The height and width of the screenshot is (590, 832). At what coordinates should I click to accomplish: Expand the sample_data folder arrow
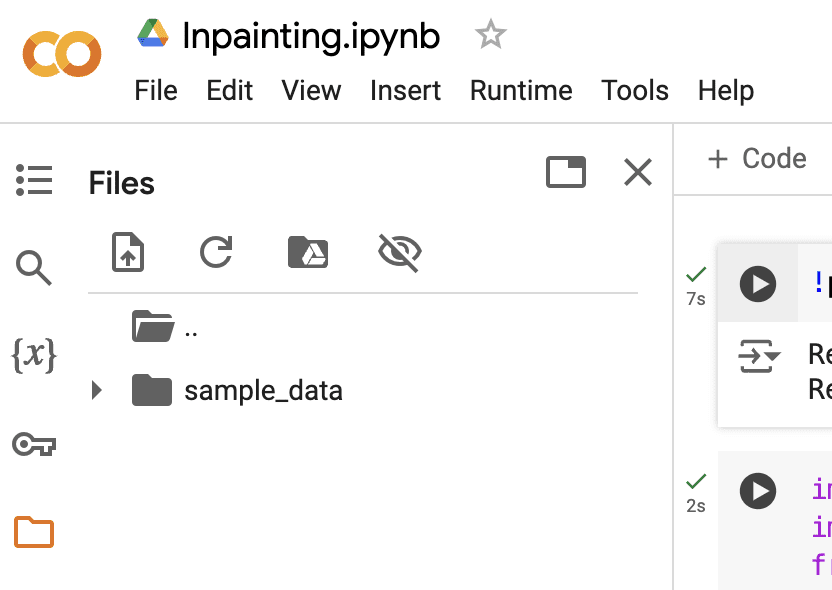97,390
